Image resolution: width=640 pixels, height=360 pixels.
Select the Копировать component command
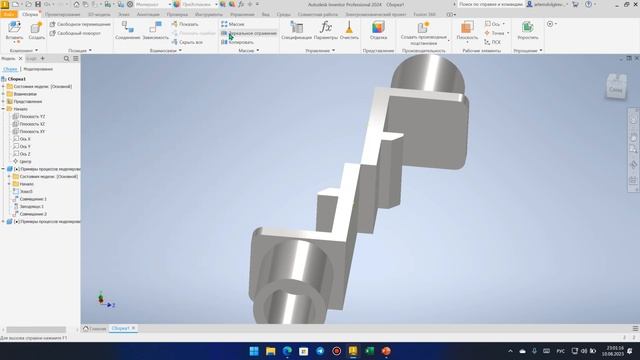(x=237, y=42)
